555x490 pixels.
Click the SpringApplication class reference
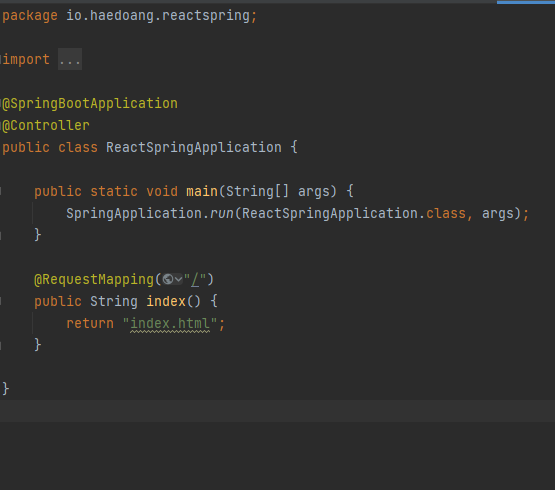(134, 213)
